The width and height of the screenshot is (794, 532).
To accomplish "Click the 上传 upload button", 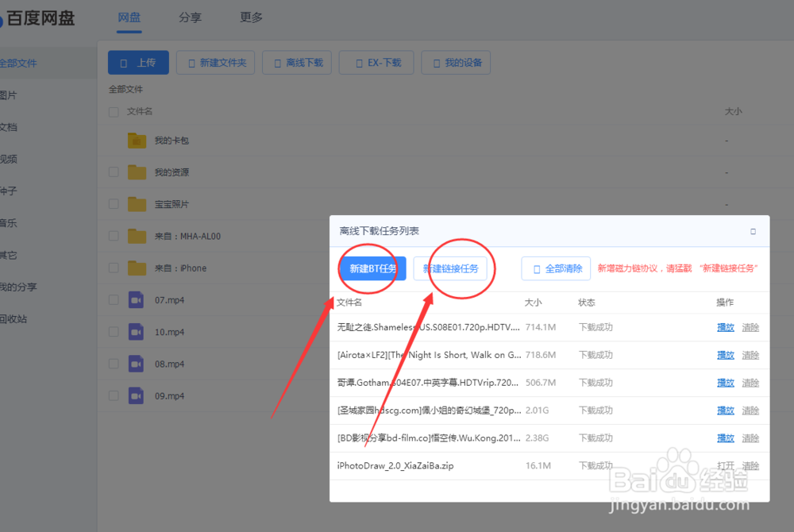I will 138,63.
